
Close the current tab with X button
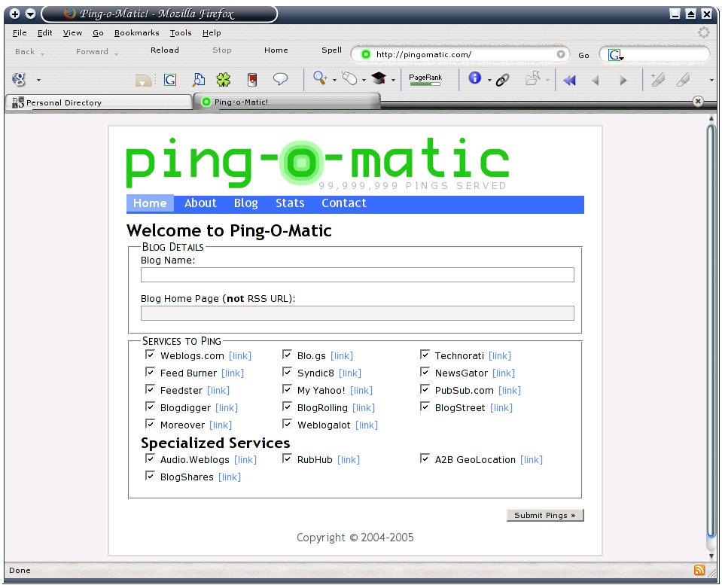pyautogui.click(x=698, y=102)
